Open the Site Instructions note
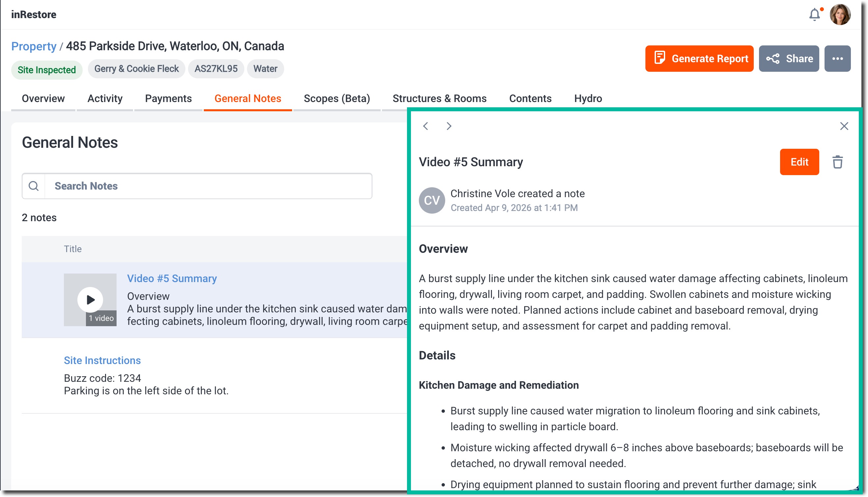 [x=102, y=360]
